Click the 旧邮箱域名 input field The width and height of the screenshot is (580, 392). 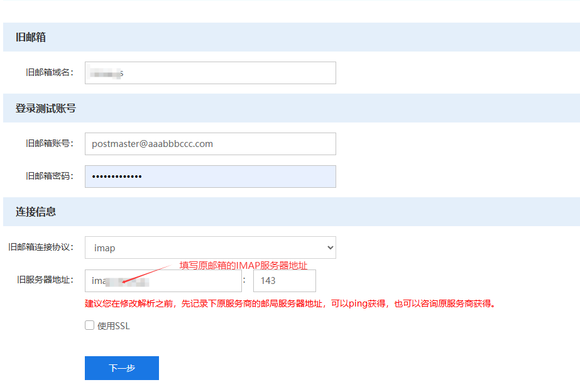[x=210, y=73]
